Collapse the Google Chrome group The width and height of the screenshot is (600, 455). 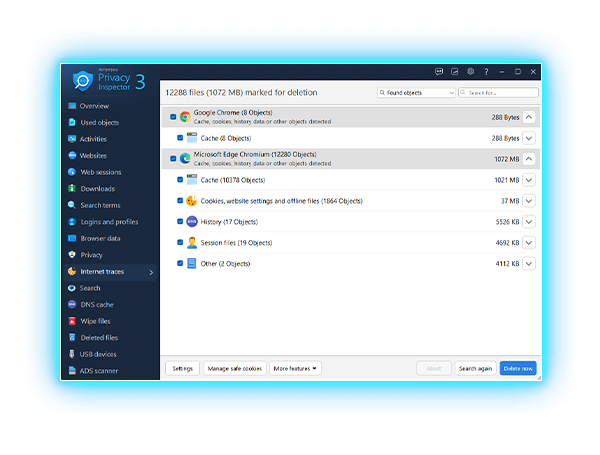(x=529, y=117)
